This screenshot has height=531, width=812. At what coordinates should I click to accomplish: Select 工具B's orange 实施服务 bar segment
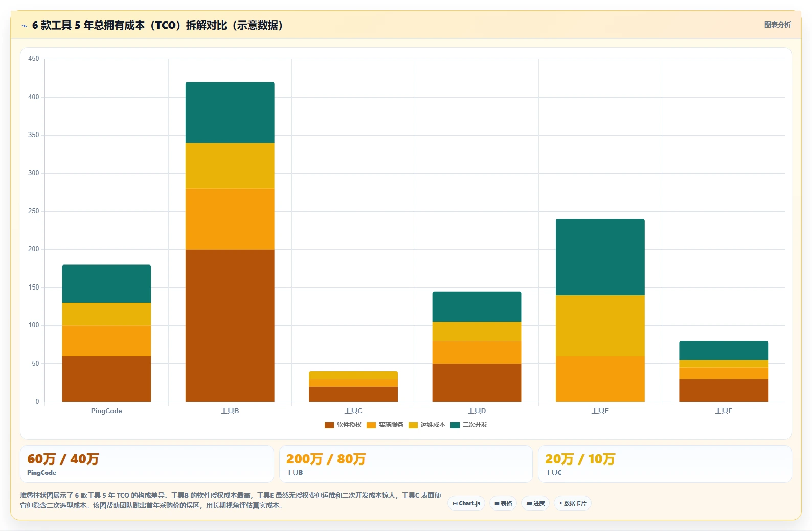[230, 219]
